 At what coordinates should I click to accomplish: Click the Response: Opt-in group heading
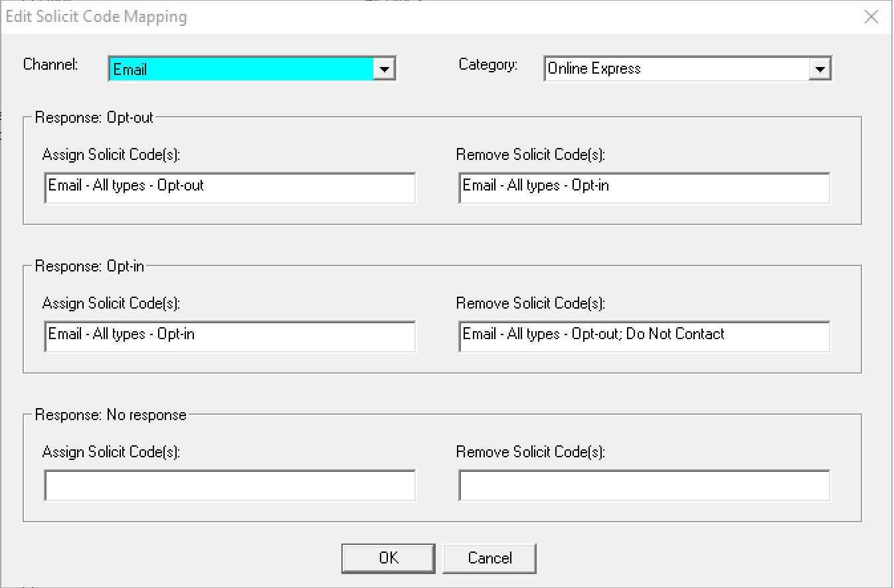click(x=89, y=266)
